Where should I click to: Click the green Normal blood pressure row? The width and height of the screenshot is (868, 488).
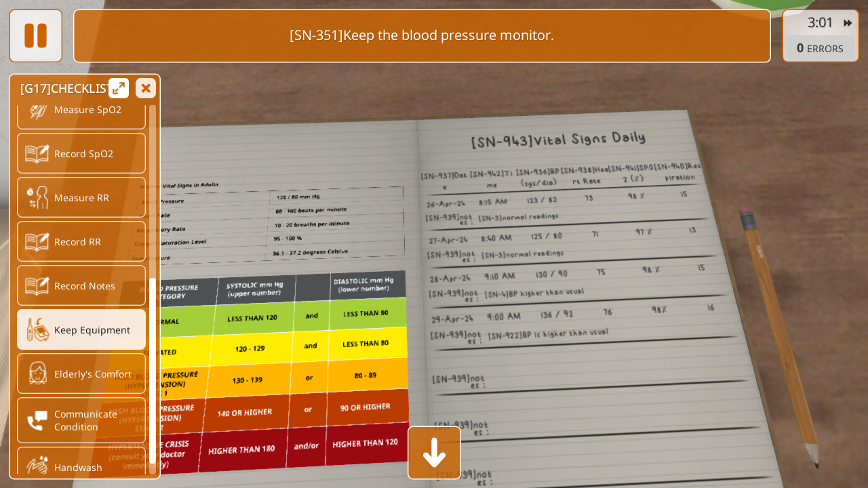[x=278, y=317]
